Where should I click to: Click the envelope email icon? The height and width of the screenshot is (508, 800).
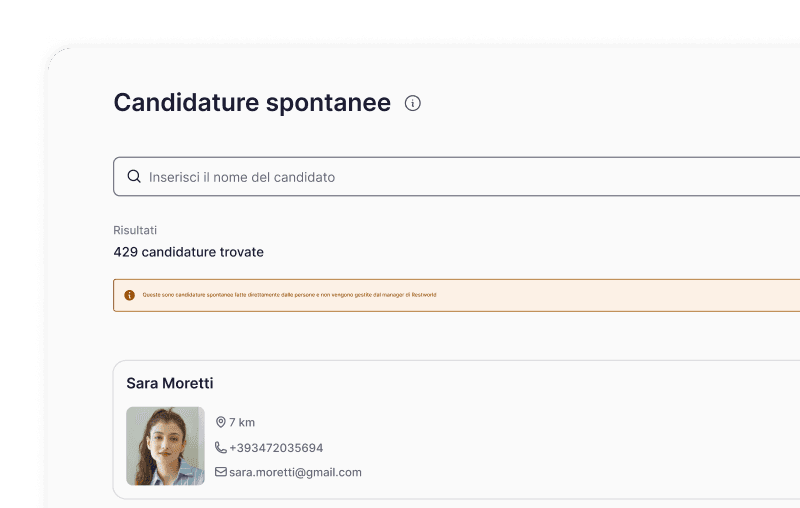click(x=221, y=472)
